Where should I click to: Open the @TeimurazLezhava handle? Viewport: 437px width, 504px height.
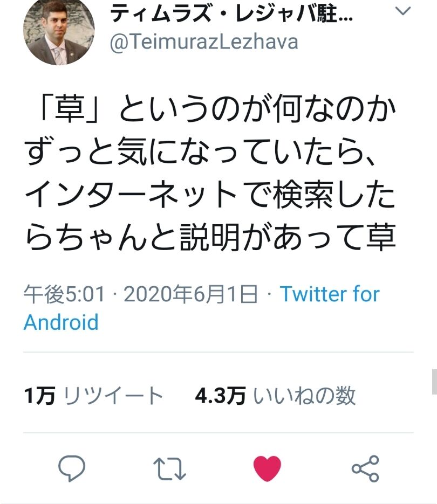204,42
